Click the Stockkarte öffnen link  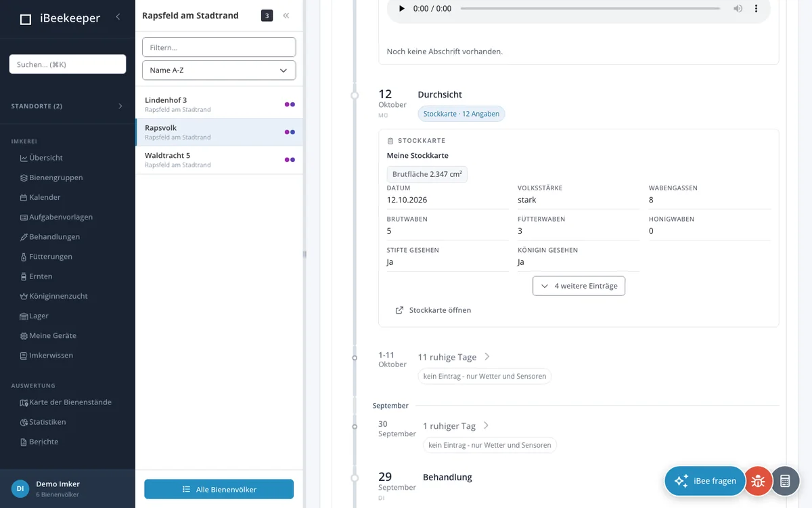433,310
